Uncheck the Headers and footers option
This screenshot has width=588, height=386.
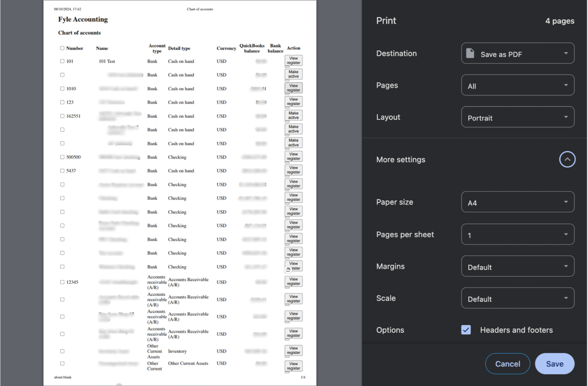click(466, 330)
